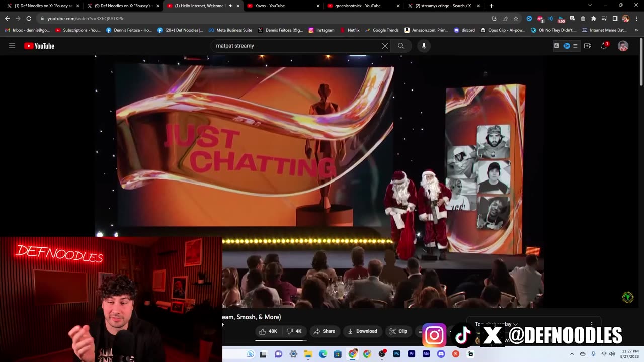The image size is (644, 362).
Task: Open Internet Meme Database bookmark
Action: click(x=604, y=30)
